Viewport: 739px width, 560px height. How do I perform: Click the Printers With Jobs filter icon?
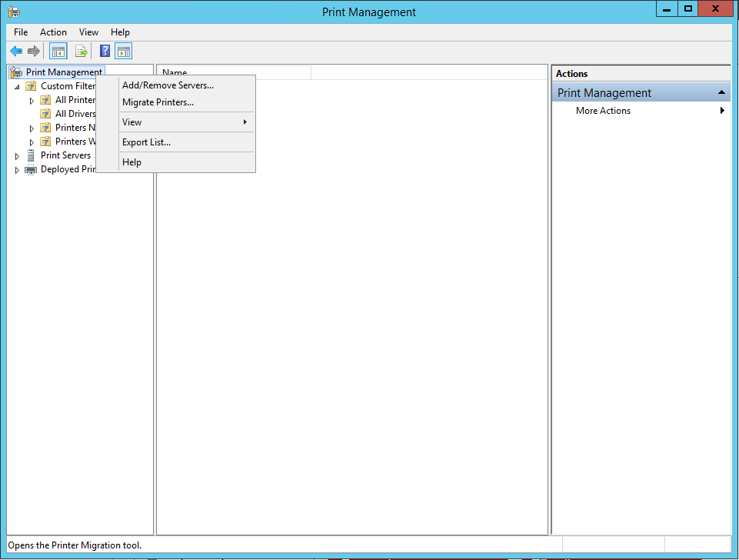click(45, 142)
